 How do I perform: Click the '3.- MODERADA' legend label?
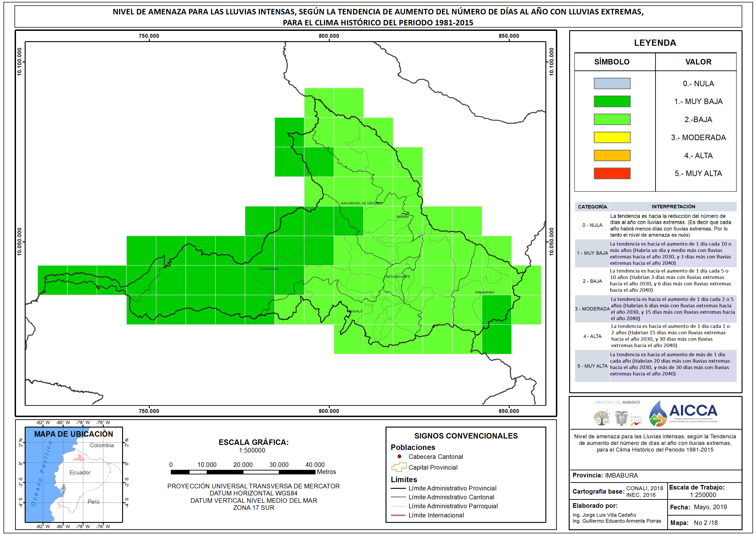click(698, 137)
